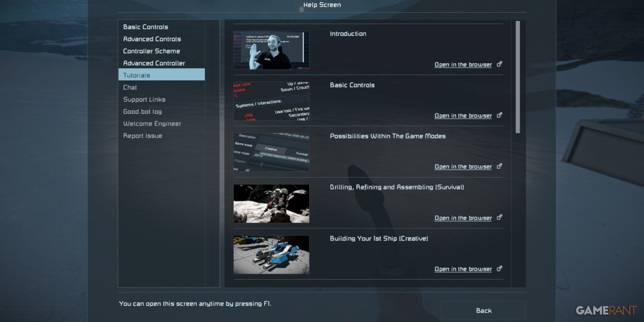Image resolution: width=644 pixels, height=322 pixels.
Task: Navigate to the Support Links section
Action: [x=144, y=99]
